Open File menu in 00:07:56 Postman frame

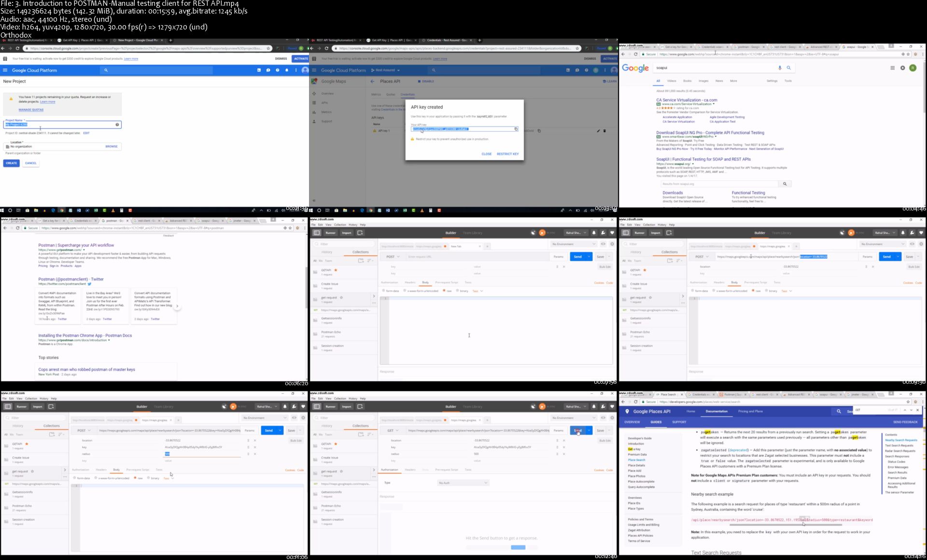pos(313,224)
